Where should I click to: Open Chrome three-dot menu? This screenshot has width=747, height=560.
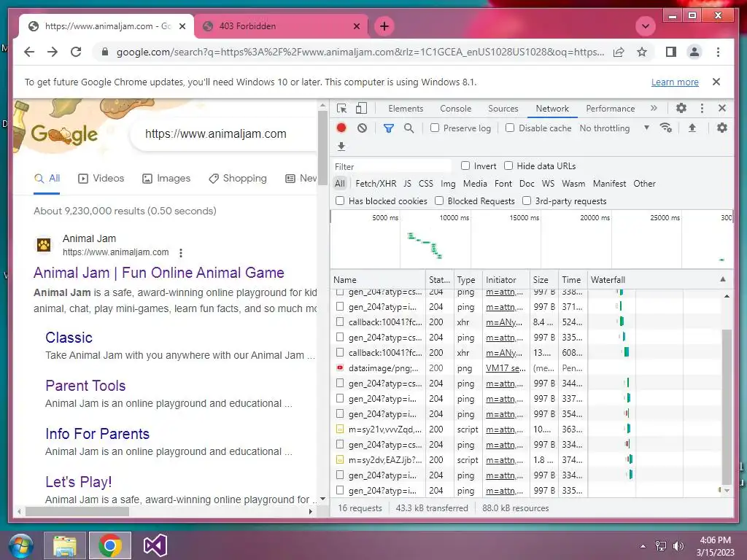point(718,52)
